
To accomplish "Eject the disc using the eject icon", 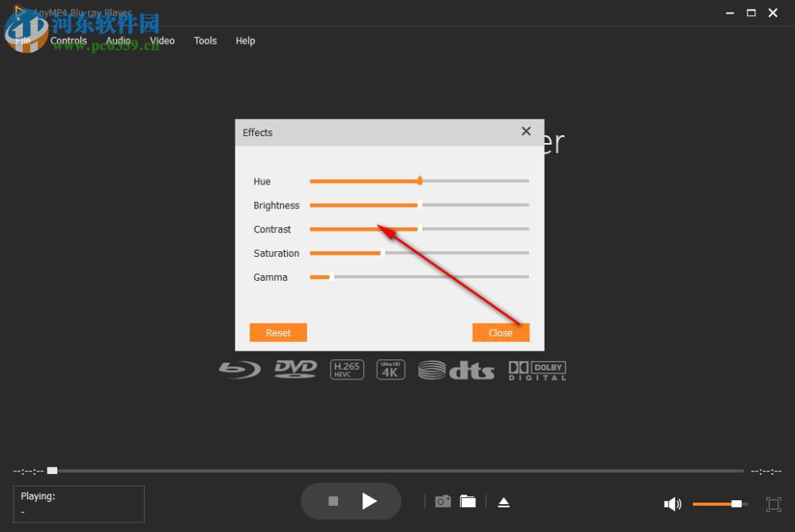I will click(x=503, y=502).
